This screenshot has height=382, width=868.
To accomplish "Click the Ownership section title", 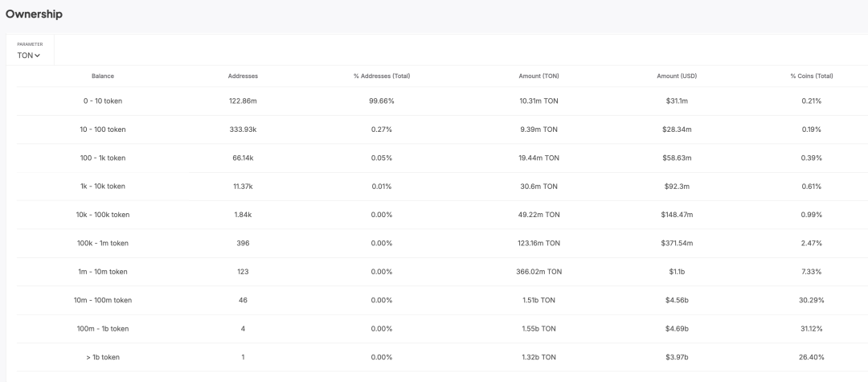I will pos(35,14).
